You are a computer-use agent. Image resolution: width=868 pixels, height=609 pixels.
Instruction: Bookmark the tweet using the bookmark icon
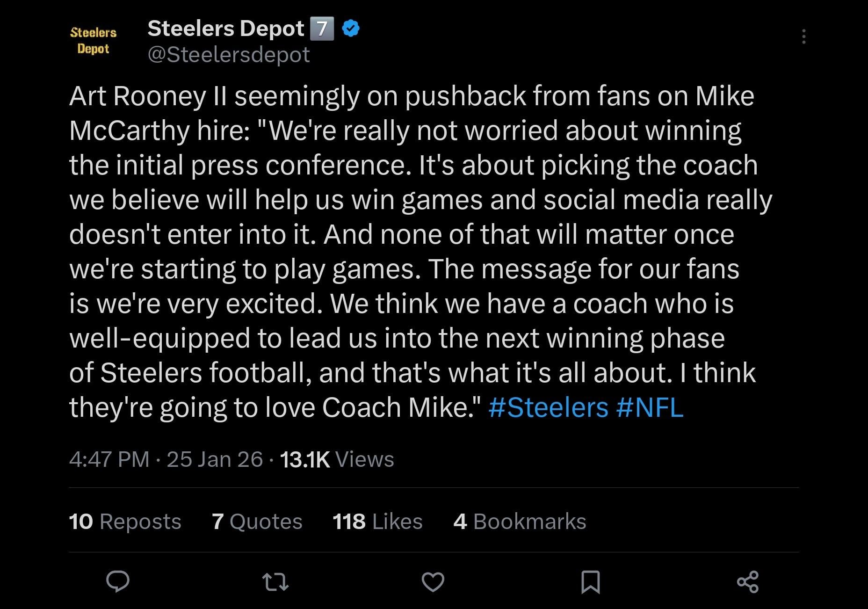[590, 582]
